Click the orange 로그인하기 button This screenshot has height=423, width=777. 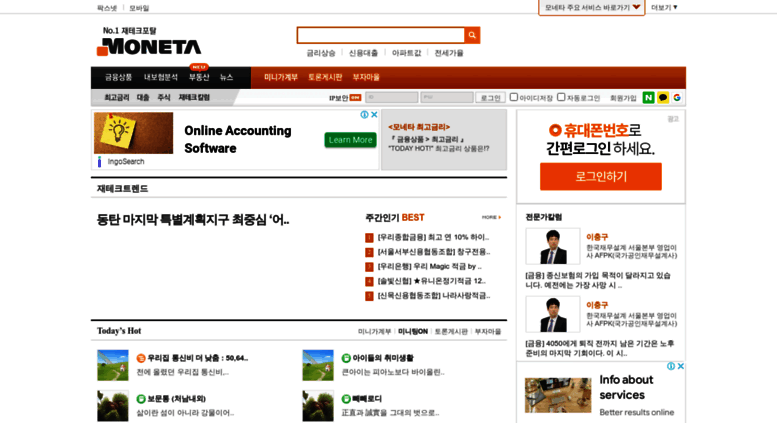click(x=601, y=177)
